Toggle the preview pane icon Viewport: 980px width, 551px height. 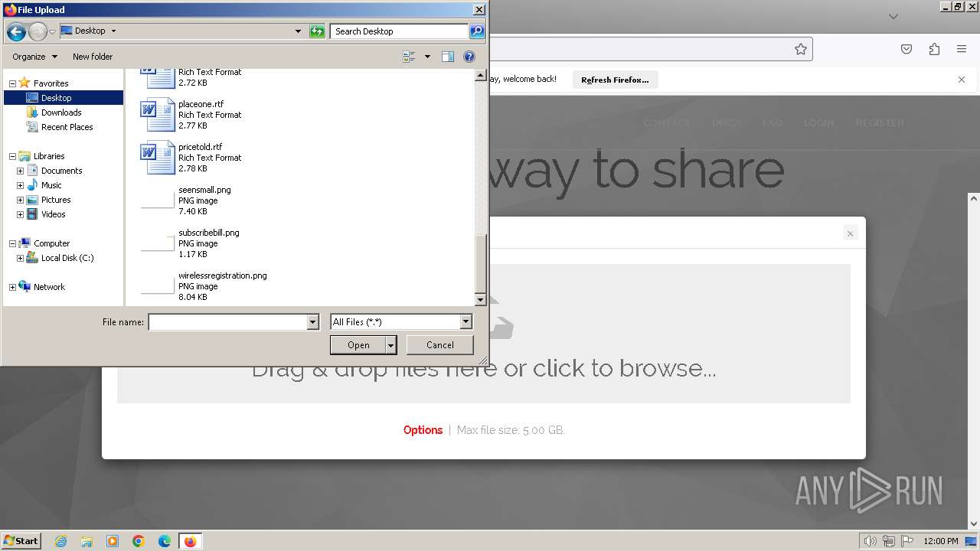pyautogui.click(x=448, y=57)
